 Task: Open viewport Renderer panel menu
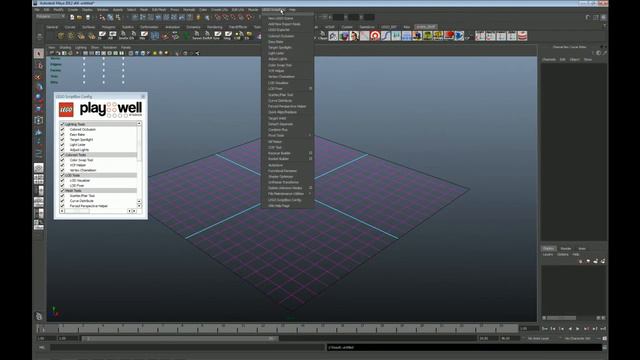click(x=110, y=48)
